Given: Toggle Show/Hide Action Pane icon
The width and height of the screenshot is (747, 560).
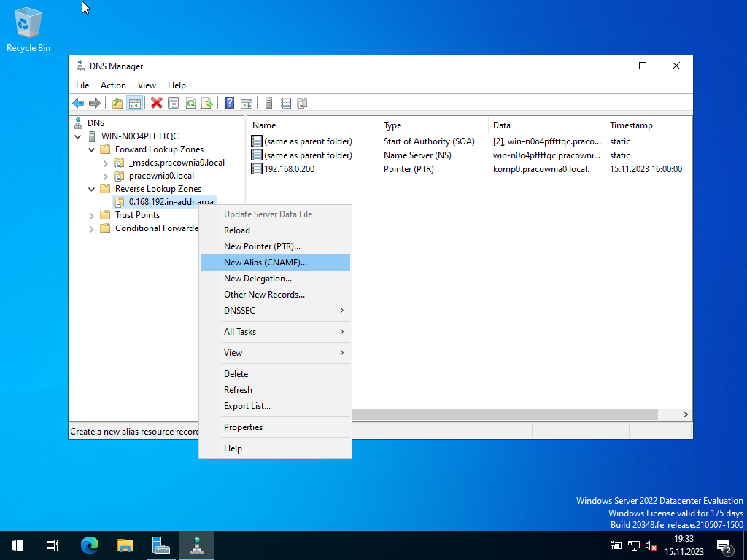Looking at the screenshot, I should 247,103.
